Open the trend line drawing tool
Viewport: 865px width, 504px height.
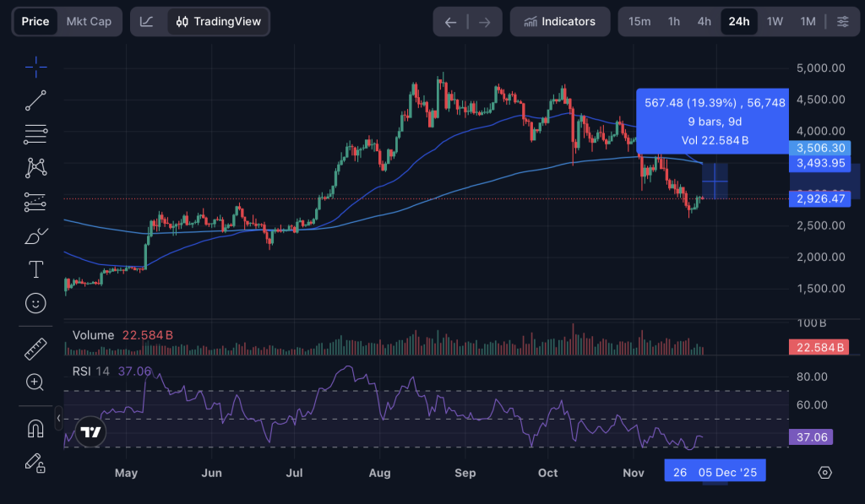click(35, 100)
